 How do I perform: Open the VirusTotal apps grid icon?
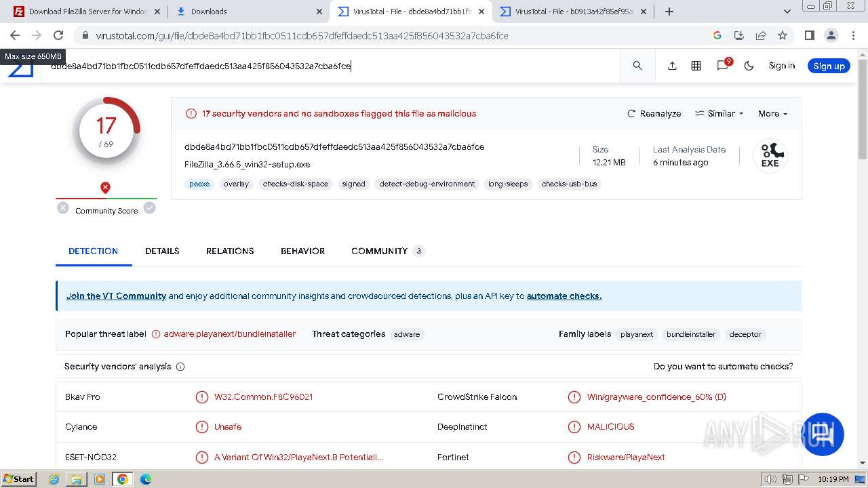coord(696,66)
